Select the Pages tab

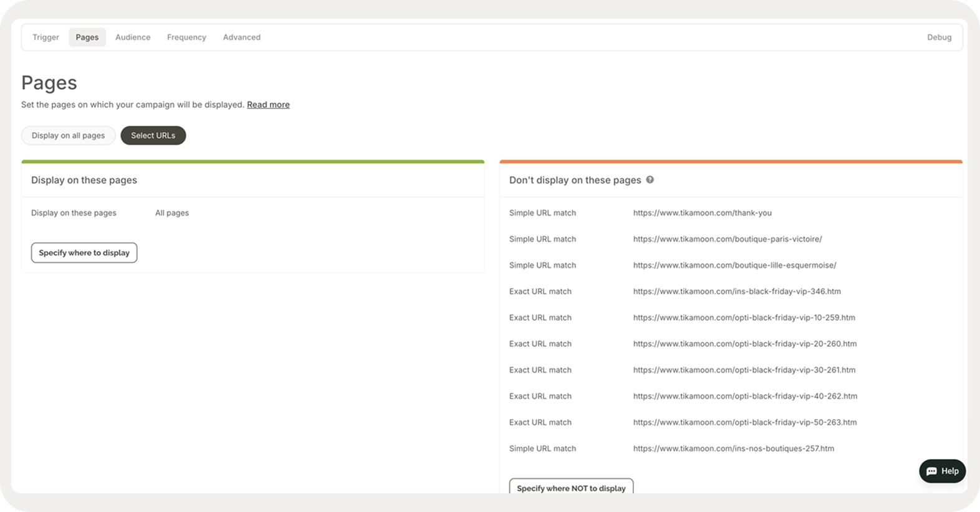click(x=87, y=37)
